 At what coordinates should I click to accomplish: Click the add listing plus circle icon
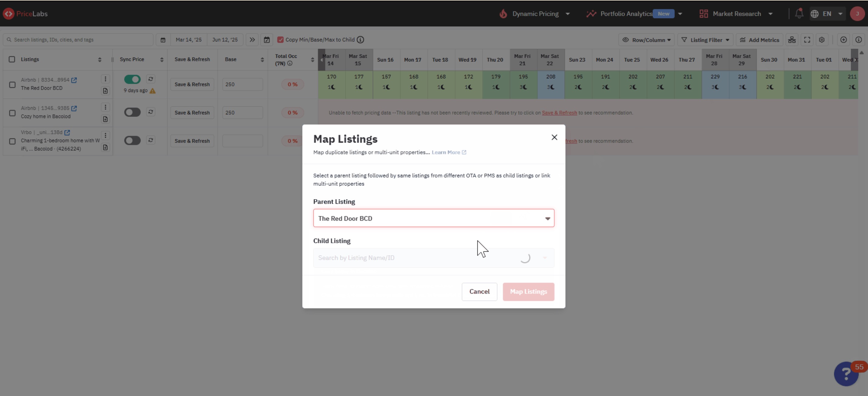pos(843,40)
